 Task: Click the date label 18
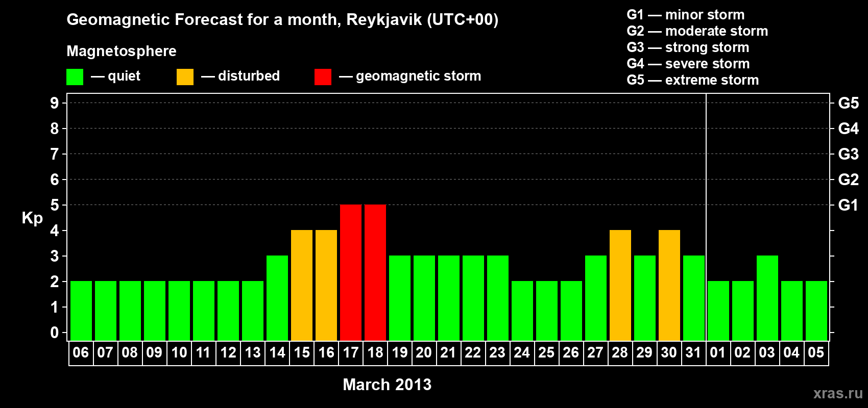click(x=375, y=352)
